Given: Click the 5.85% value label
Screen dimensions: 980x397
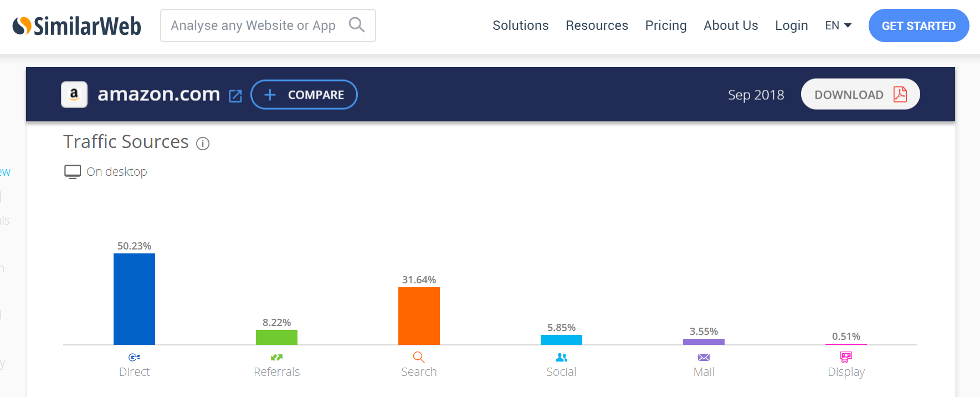Looking at the screenshot, I should click(x=561, y=328).
